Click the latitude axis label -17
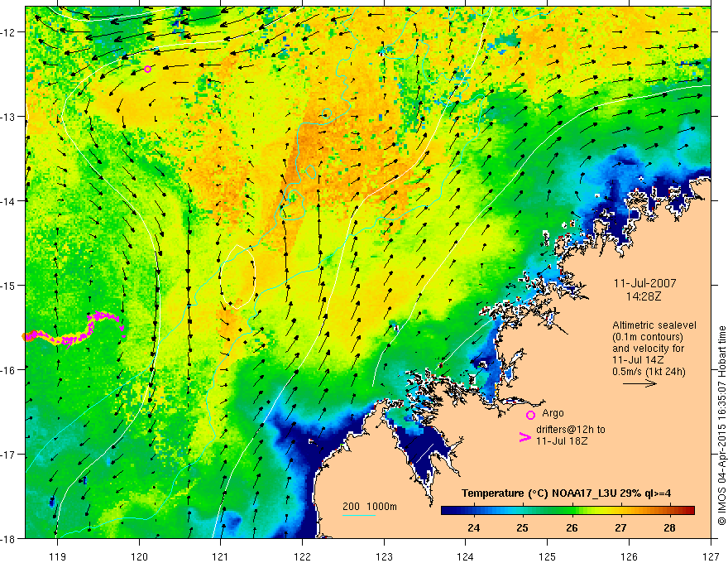The image size is (728, 563). pos(10,455)
